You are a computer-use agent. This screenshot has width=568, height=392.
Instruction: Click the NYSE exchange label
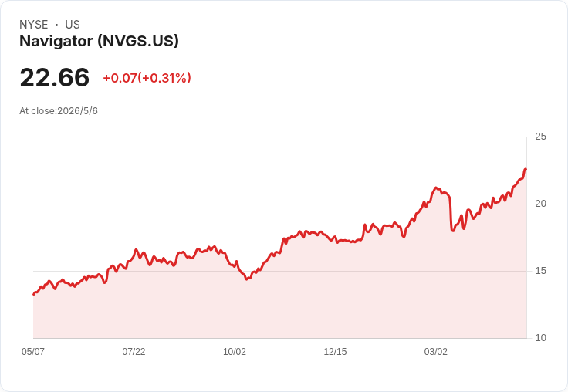tap(34, 25)
